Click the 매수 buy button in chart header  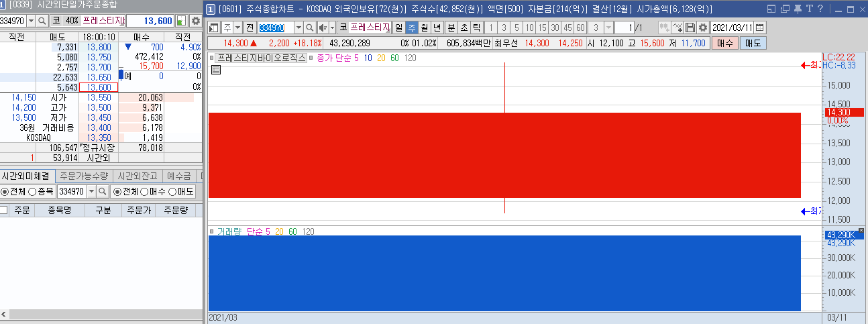pos(724,42)
